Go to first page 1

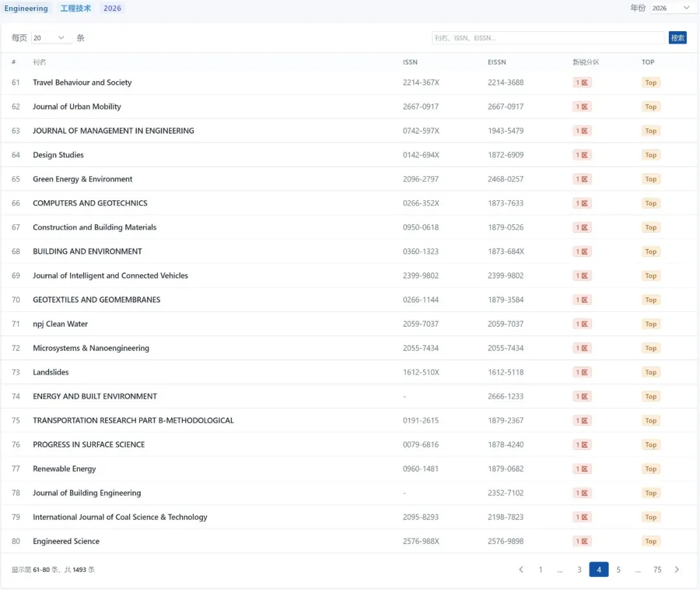click(541, 570)
